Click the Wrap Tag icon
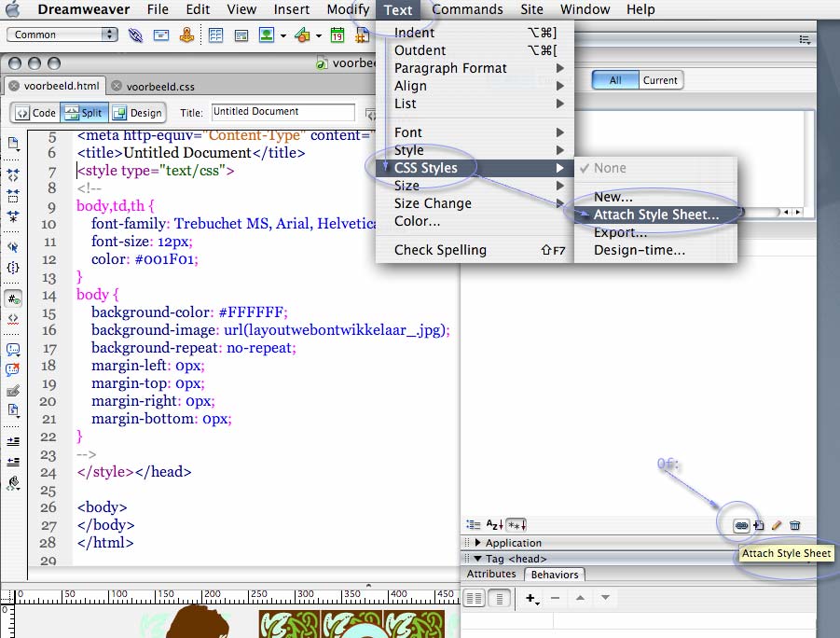This screenshot has height=638, width=840. [13, 391]
